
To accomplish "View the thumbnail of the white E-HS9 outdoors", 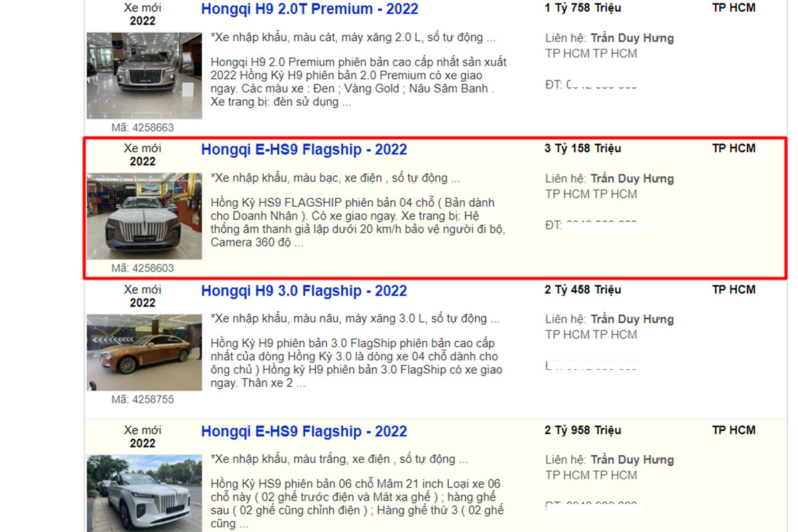I will point(144,493).
